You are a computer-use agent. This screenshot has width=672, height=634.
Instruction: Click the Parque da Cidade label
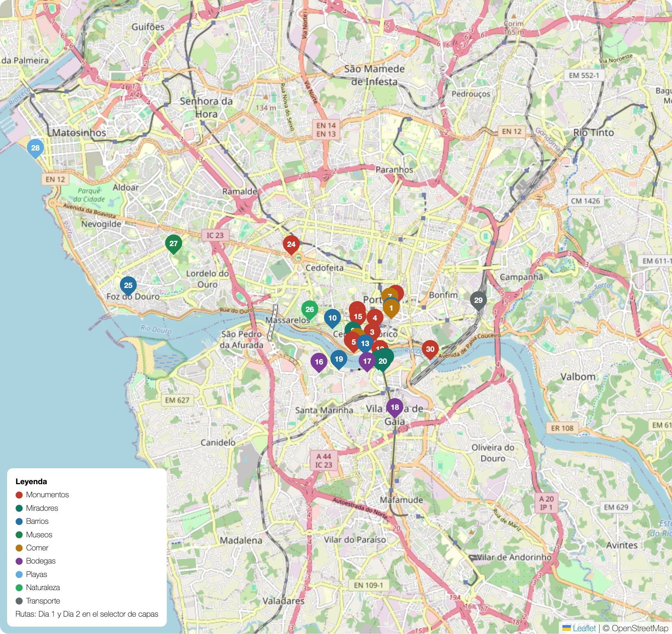point(89,195)
